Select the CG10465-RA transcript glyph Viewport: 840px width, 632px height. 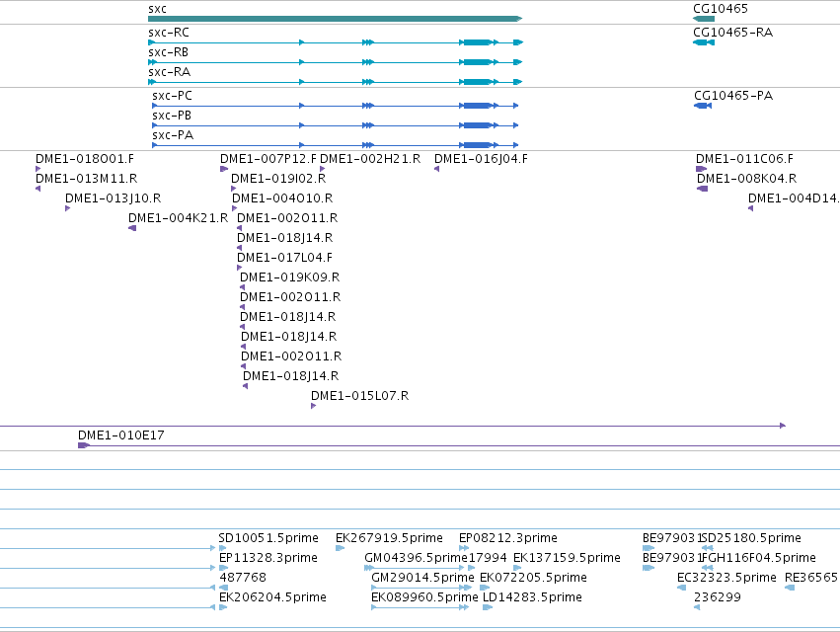click(x=704, y=42)
